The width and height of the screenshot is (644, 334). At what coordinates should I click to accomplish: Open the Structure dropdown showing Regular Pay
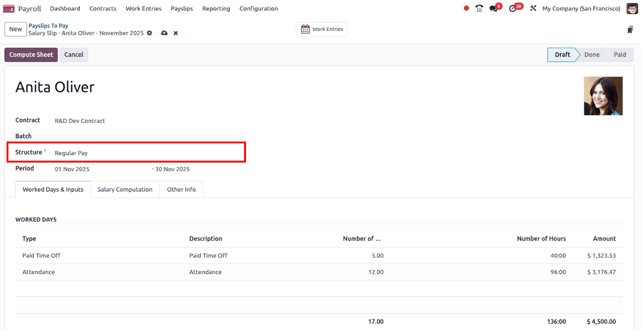point(71,153)
